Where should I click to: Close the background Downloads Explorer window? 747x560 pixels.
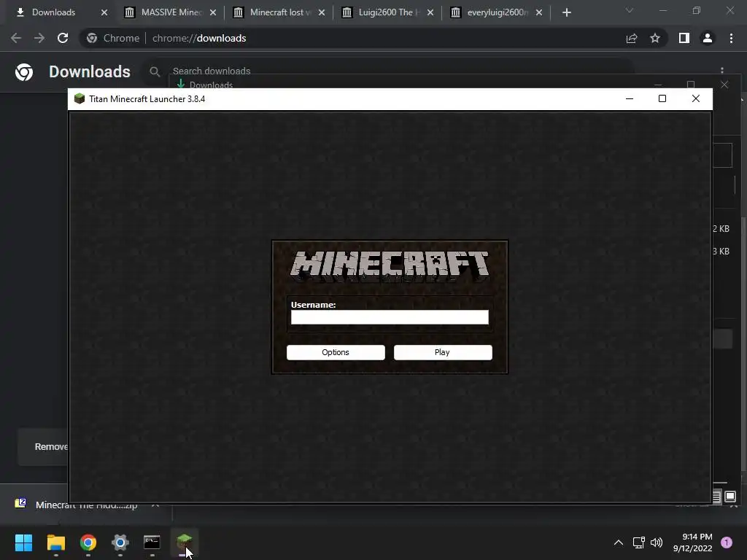pos(724,85)
